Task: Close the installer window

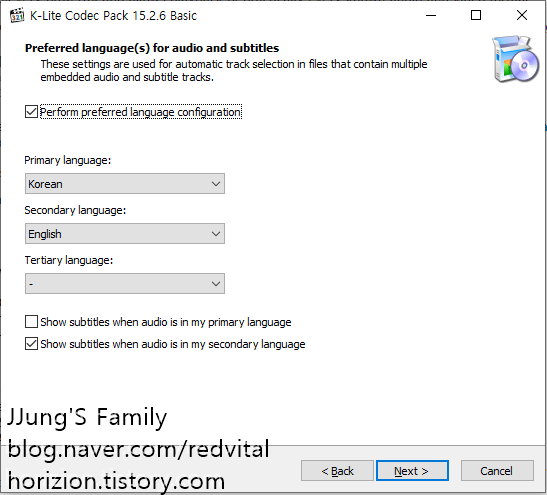Action: [x=522, y=15]
